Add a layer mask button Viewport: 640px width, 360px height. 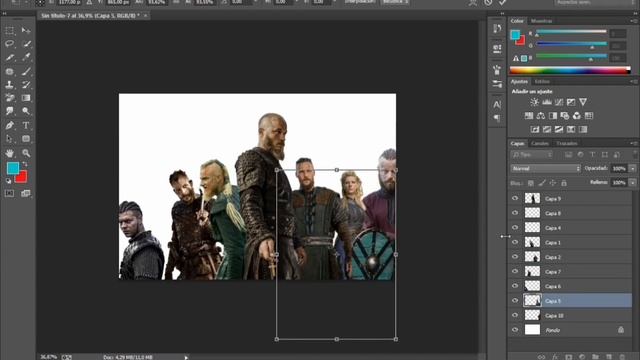coord(569,357)
